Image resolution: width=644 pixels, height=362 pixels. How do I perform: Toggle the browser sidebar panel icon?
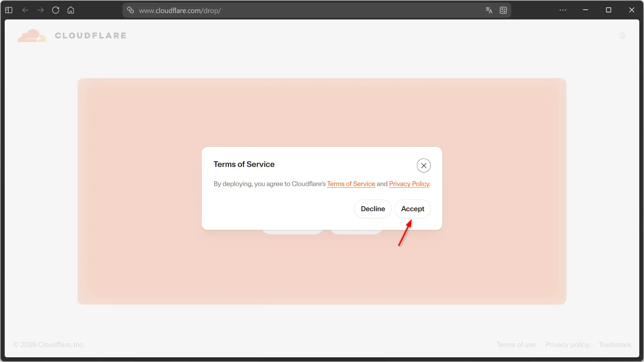click(9, 10)
